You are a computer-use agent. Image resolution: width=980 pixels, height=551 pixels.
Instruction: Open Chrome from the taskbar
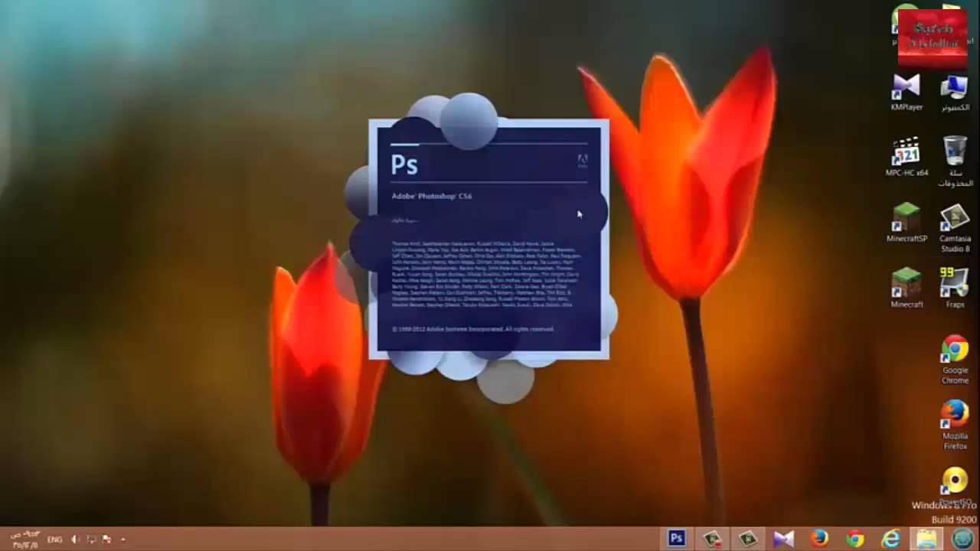click(x=855, y=539)
